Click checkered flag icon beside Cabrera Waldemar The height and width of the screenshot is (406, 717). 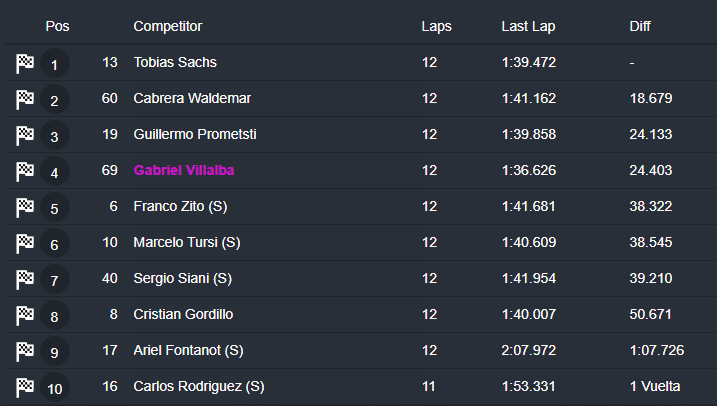click(x=25, y=100)
